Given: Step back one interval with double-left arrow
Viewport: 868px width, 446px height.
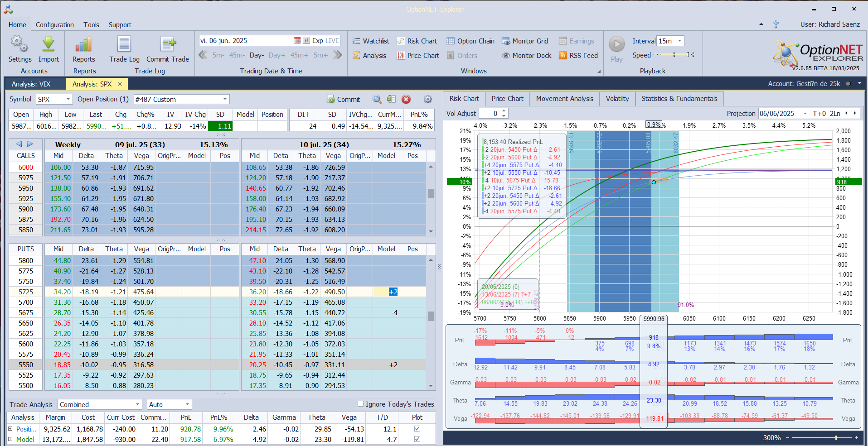Looking at the screenshot, I should click(203, 55).
